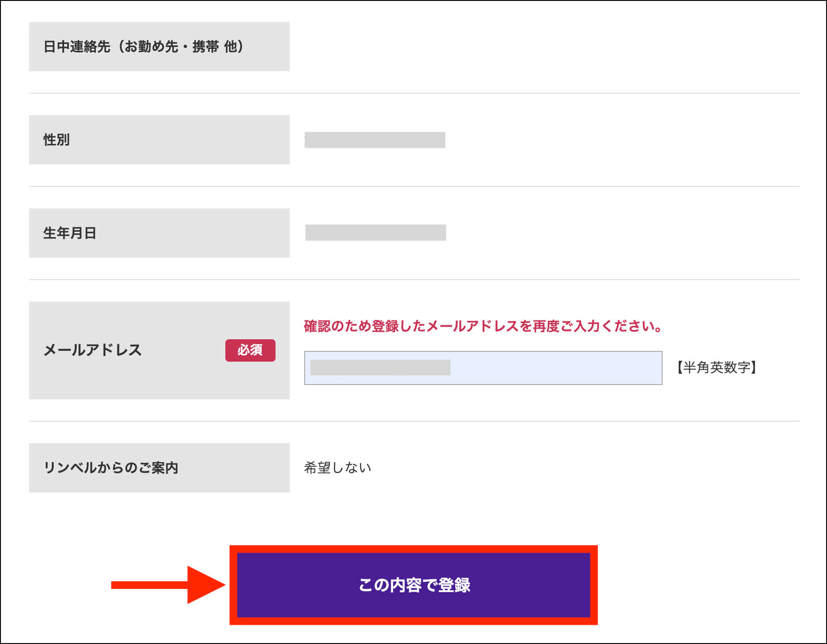The width and height of the screenshot is (827, 644).
Task: Click the 性別 field label
Action: coord(56,140)
